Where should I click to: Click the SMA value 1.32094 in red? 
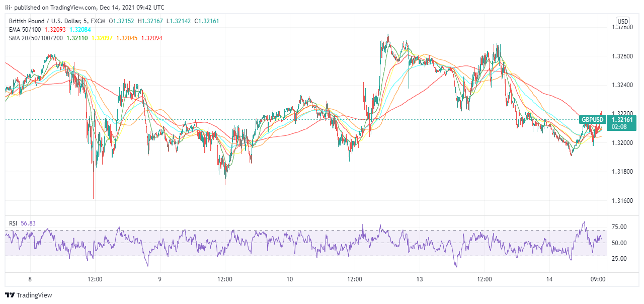point(151,38)
